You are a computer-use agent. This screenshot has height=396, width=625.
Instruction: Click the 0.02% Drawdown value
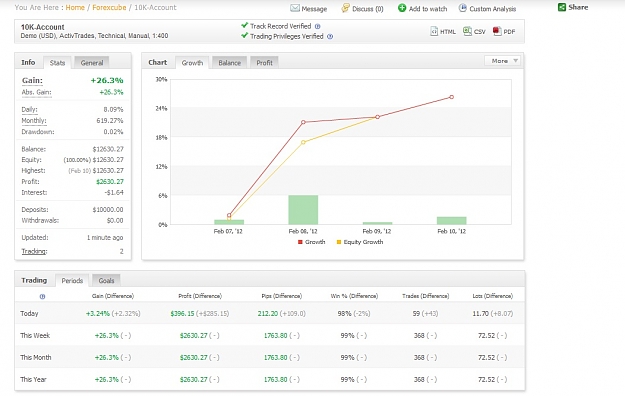113,132
